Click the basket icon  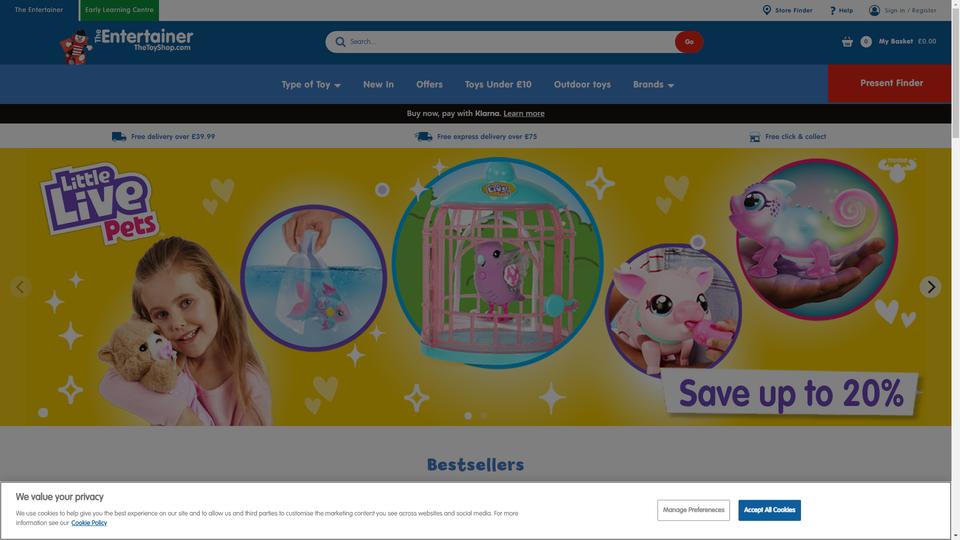coord(847,42)
